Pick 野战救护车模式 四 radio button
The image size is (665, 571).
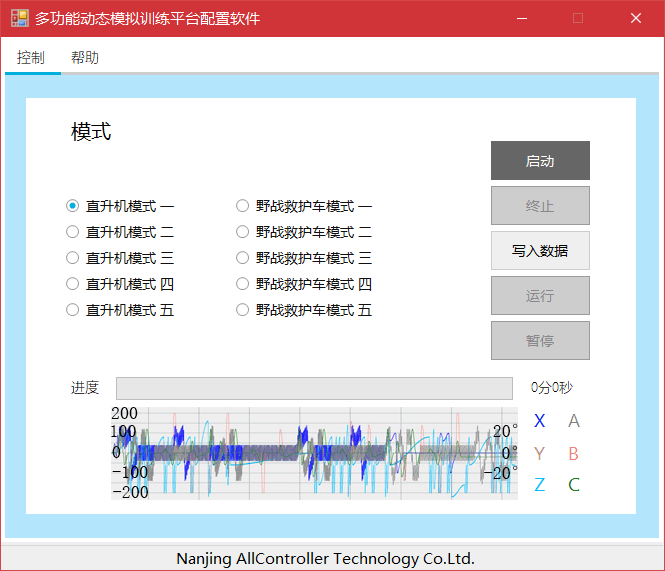[x=242, y=284]
